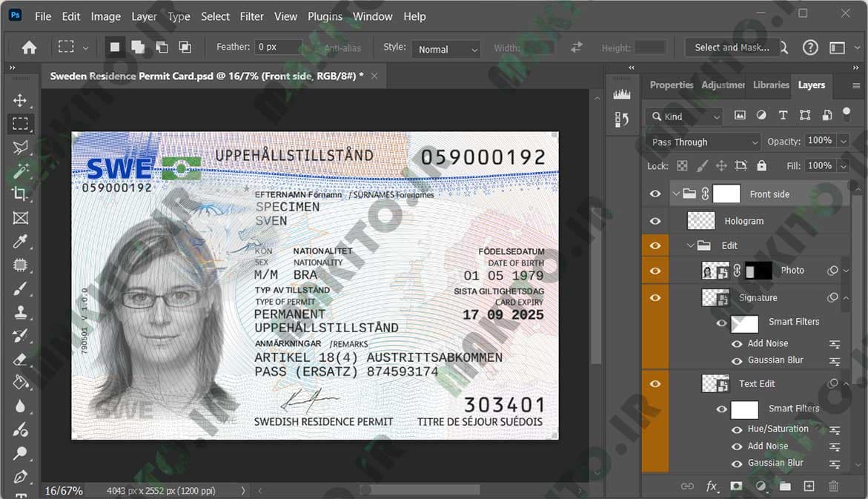Open the Filter menu

tap(251, 16)
